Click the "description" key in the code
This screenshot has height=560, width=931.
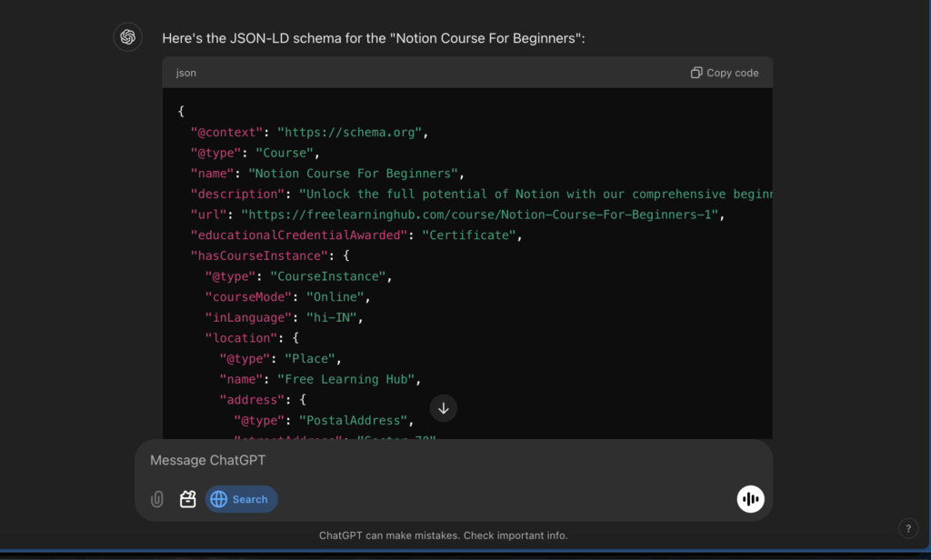(x=237, y=194)
